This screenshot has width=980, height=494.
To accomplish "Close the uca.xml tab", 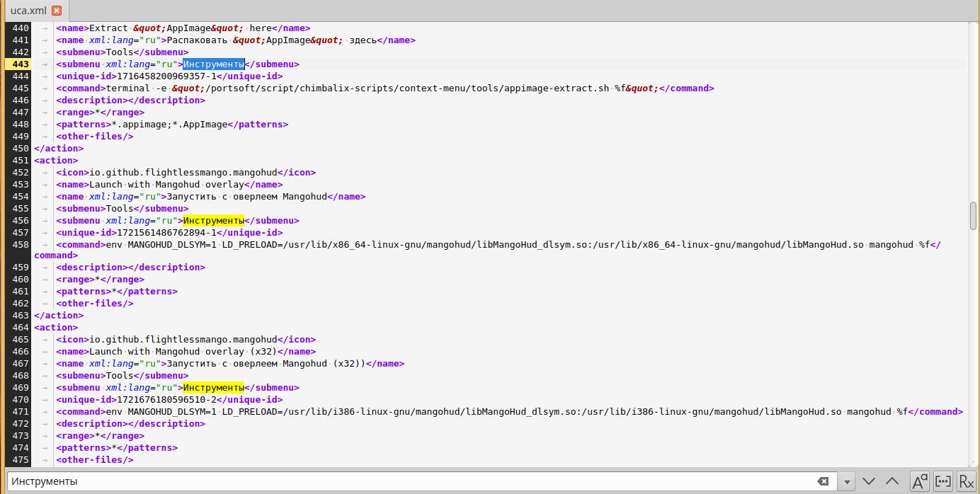I will coord(57,11).
